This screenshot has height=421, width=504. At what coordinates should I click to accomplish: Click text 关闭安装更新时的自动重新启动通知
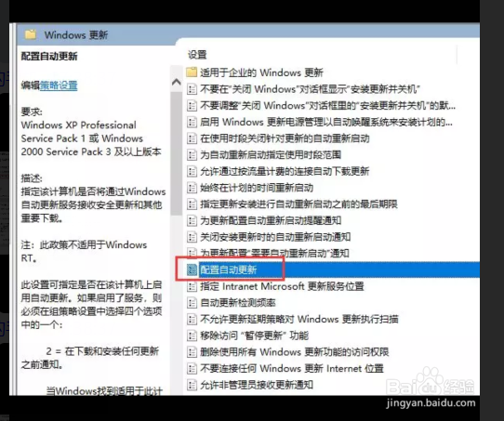tap(275, 237)
